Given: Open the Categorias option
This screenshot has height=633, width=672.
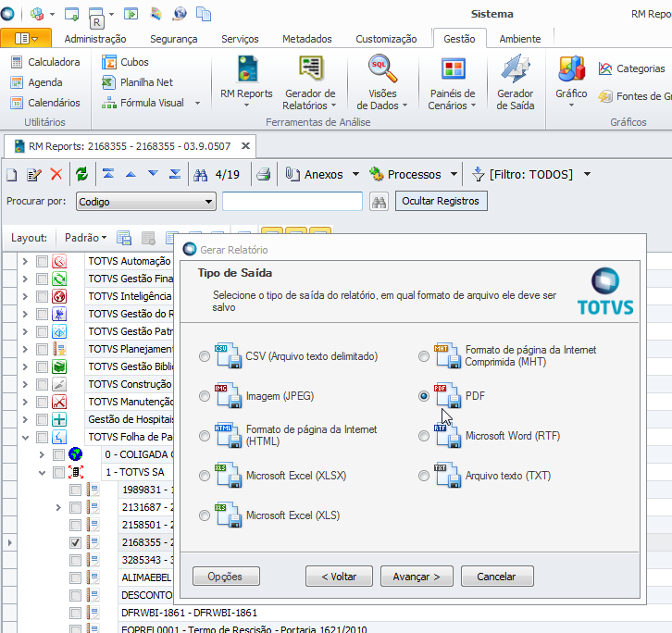Looking at the screenshot, I should click(x=631, y=68).
